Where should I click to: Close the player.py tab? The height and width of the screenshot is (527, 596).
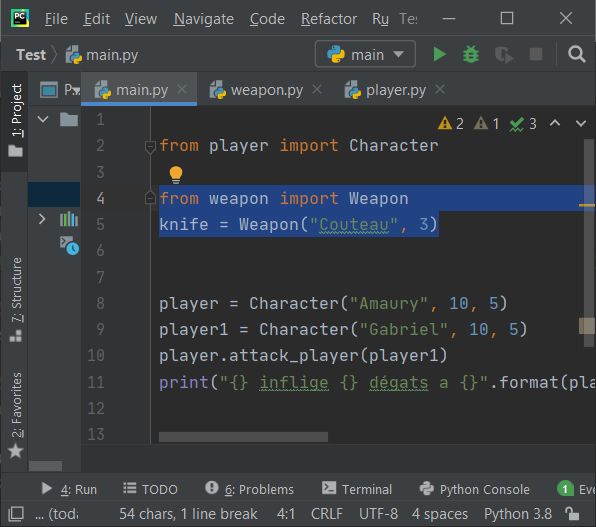click(440, 89)
